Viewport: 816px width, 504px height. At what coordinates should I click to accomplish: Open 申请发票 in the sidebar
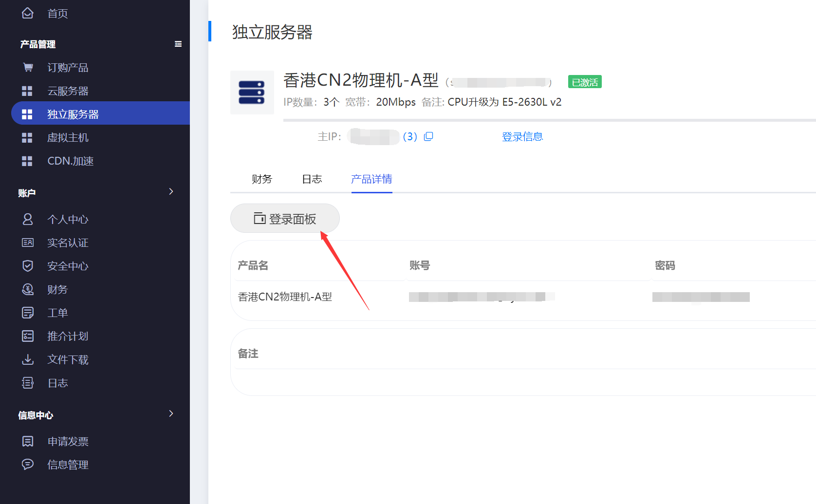[68, 442]
